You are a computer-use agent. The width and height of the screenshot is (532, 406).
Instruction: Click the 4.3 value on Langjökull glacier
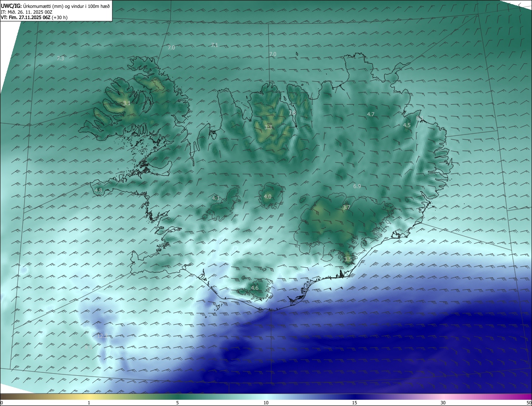point(216,198)
